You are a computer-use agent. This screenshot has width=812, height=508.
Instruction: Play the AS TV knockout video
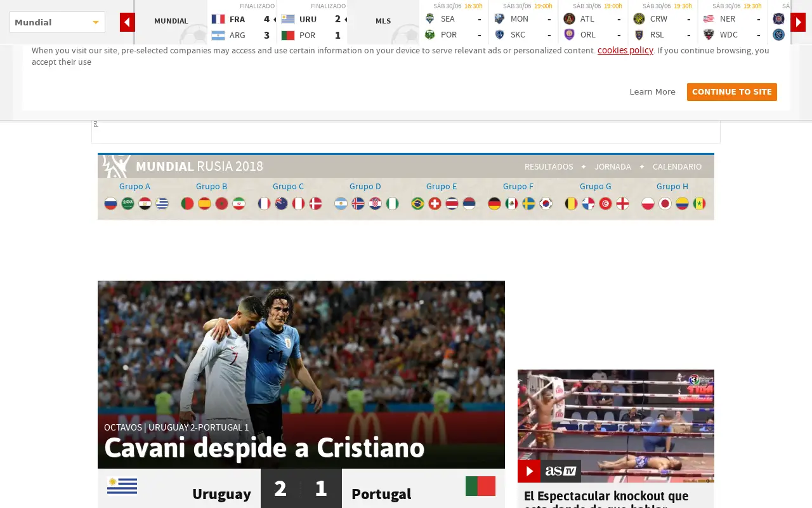529,471
